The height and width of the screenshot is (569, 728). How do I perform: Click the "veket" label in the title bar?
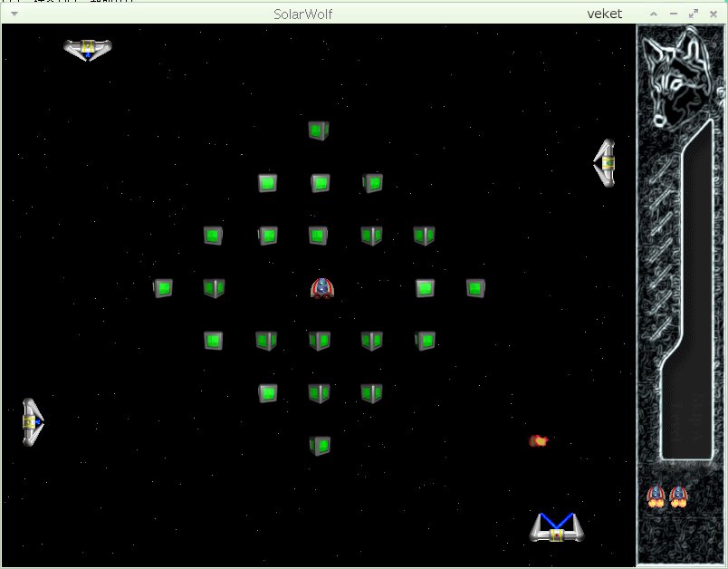click(605, 14)
